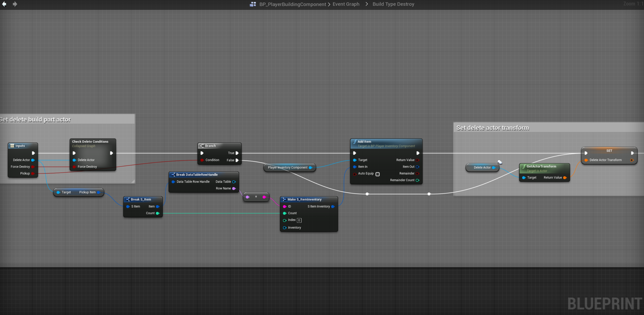This screenshot has width=644, height=315.
Task: Click the Event Graph breadcrumb
Action: point(346,4)
